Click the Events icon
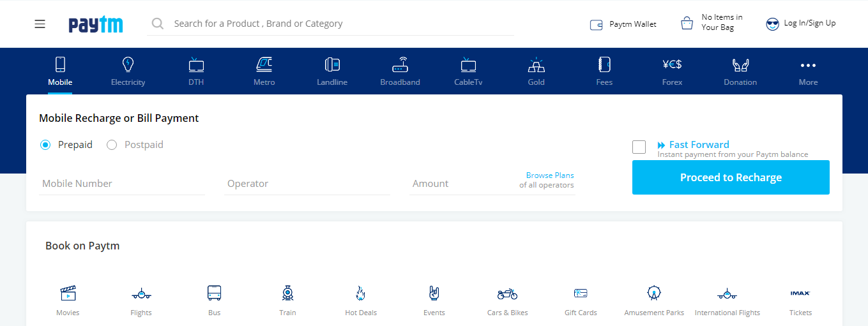This screenshot has width=868, height=326. (x=434, y=293)
